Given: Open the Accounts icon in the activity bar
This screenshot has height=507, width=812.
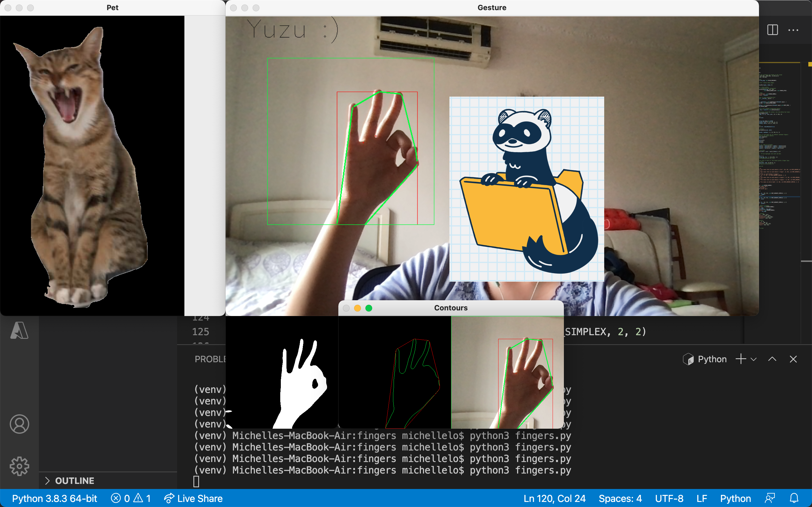Looking at the screenshot, I should [19, 424].
